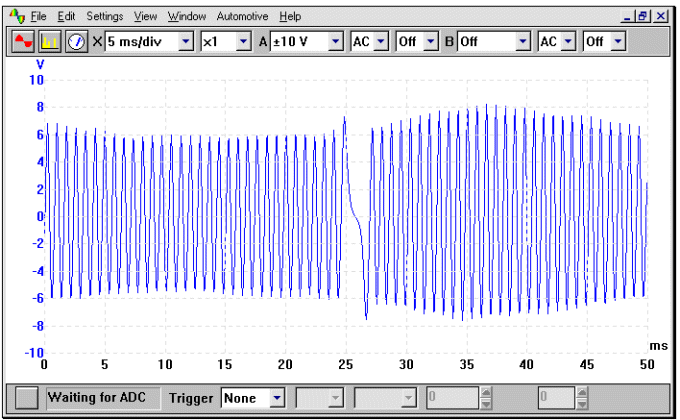Select the spectrum analyzer view icon
The width and height of the screenshot is (680, 420).
click(49, 42)
